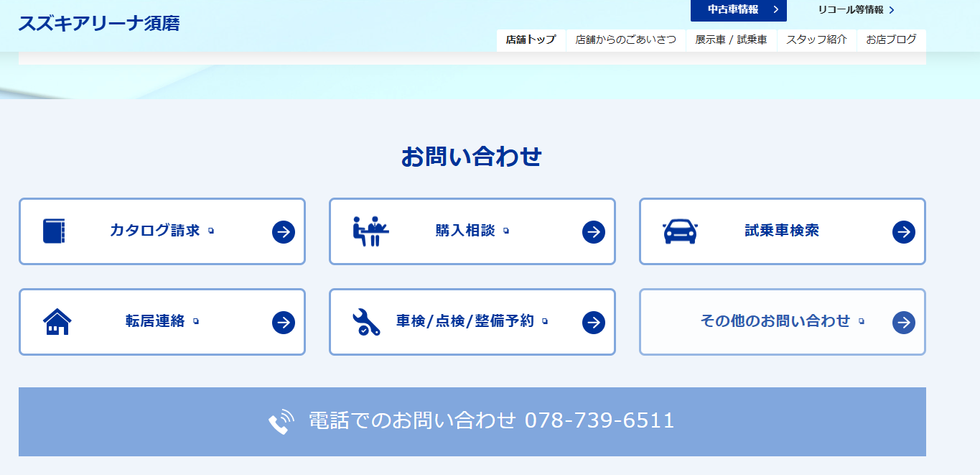Click arrow circle on 購入相談 card
980x475 pixels.
coord(594,231)
